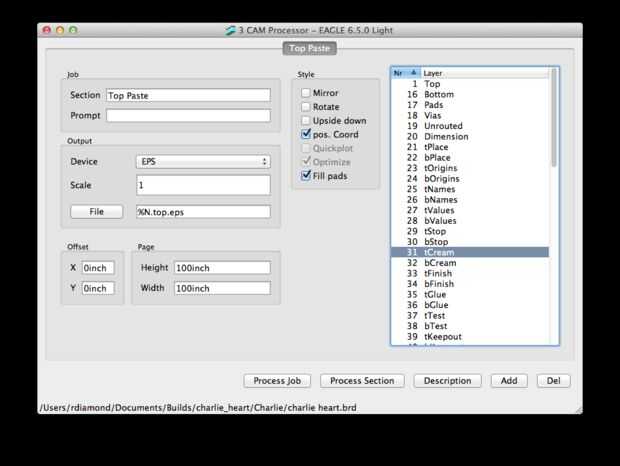Select layer 28 bValues
The height and width of the screenshot is (466, 620).
[x=470, y=221]
